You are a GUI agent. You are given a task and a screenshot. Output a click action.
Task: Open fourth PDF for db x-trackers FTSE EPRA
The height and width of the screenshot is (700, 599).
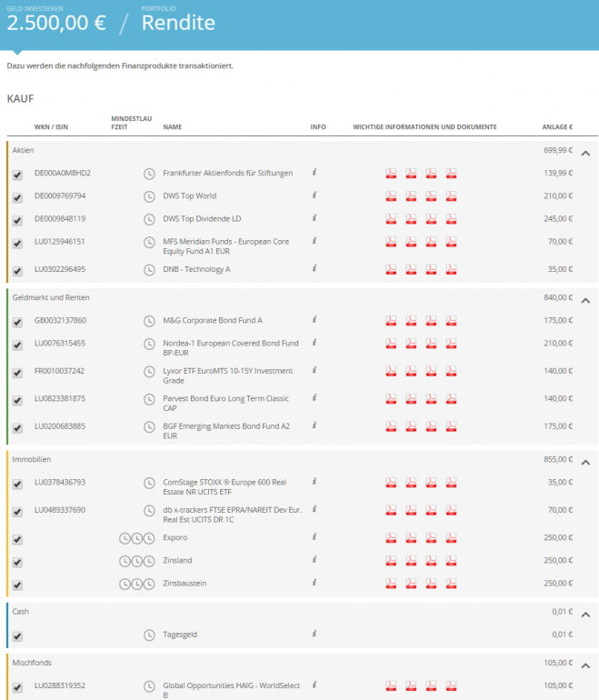pos(451,510)
